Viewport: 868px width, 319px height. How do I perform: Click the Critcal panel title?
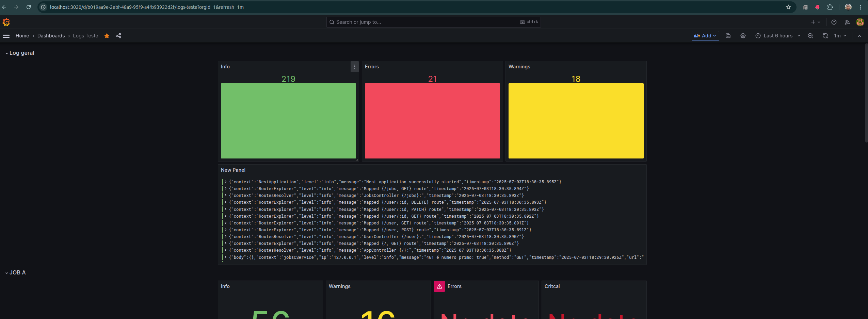(x=552, y=286)
